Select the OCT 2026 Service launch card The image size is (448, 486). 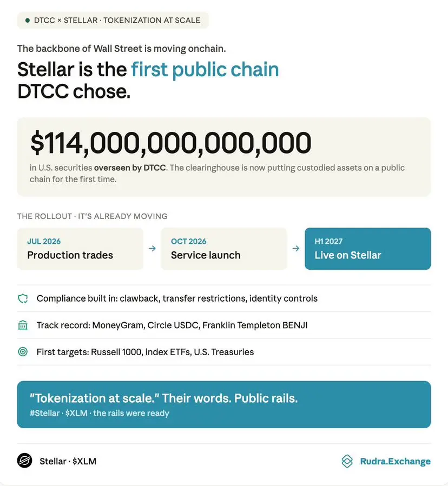tap(224, 249)
